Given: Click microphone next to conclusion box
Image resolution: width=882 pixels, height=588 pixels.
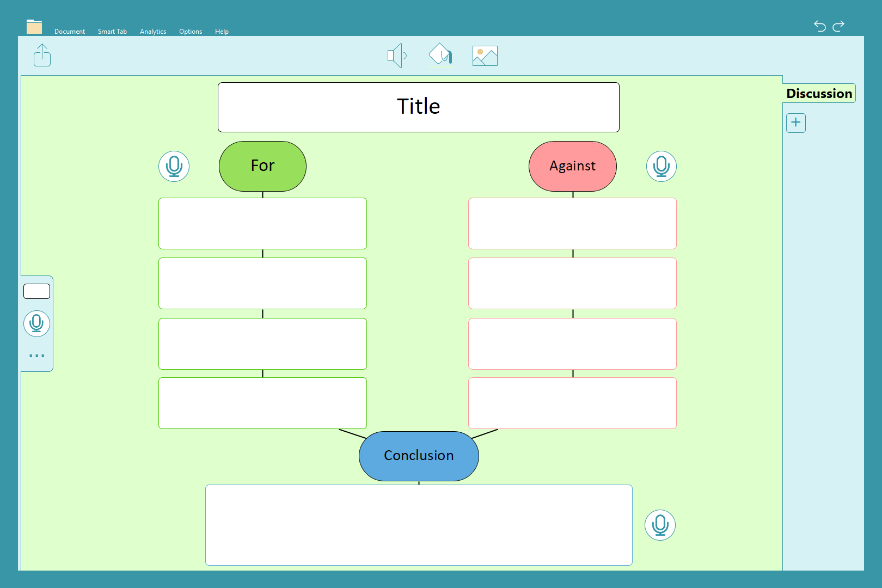Looking at the screenshot, I should click(x=660, y=525).
